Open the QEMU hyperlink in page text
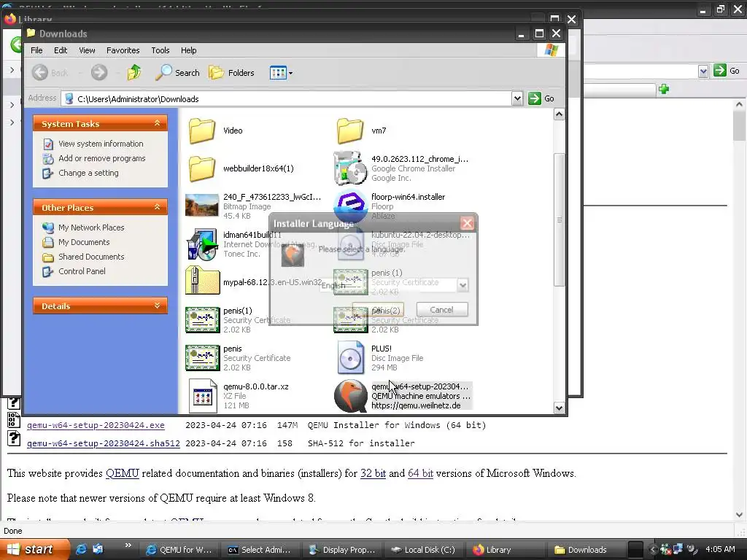The width and height of the screenshot is (747, 560). [123, 473]
